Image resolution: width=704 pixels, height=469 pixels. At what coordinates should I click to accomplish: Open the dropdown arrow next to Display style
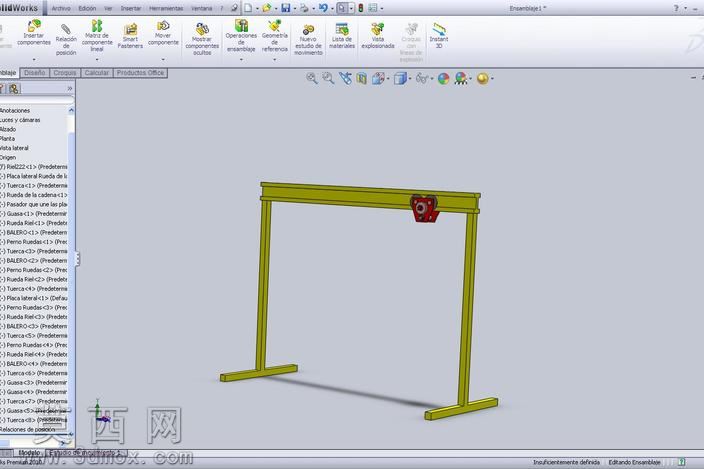coord(410,79)
